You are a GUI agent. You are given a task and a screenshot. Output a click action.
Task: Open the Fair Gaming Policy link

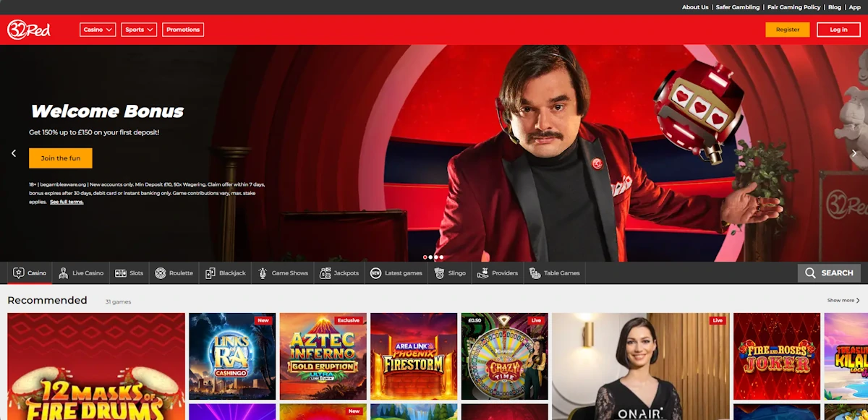click(794, 7)
